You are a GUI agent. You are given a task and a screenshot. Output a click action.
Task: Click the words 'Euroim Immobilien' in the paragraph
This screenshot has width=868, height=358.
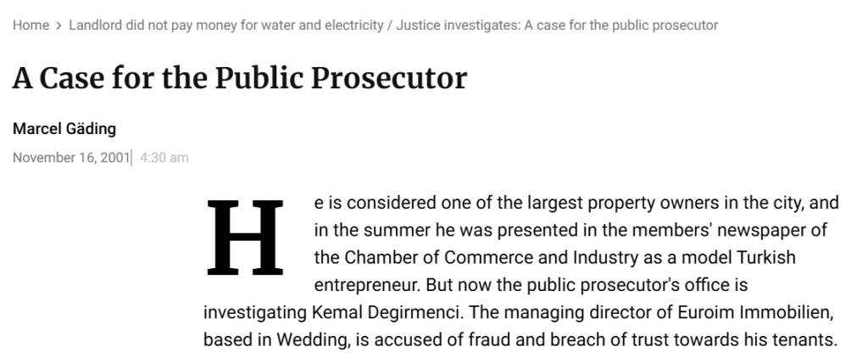click(755, 312)
